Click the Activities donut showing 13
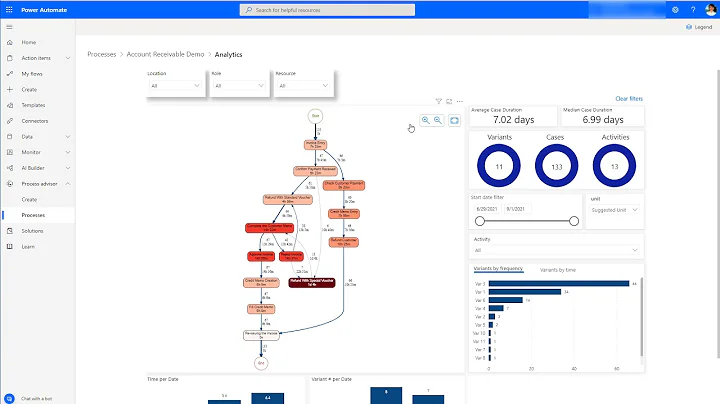Image resolution: width=720 pixels, height=404 pixels. tap(614, 166)
